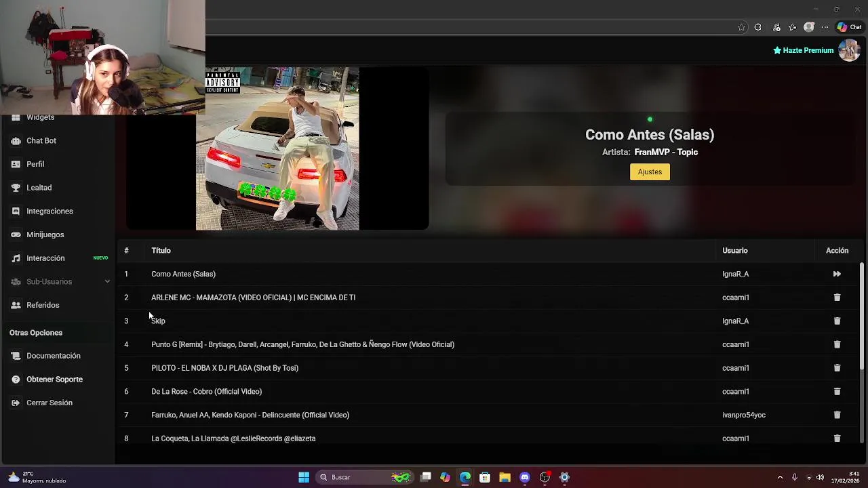Open the Lealtad section

[39, 188]
